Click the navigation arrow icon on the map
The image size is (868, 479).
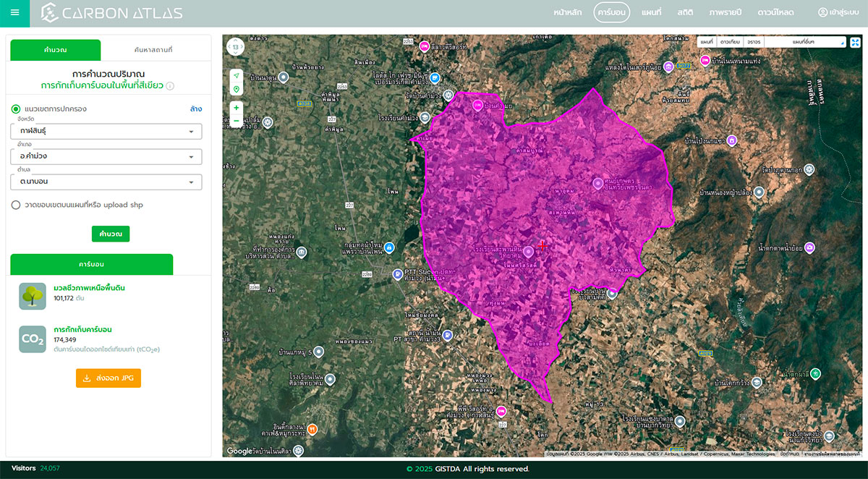(237, 75)
